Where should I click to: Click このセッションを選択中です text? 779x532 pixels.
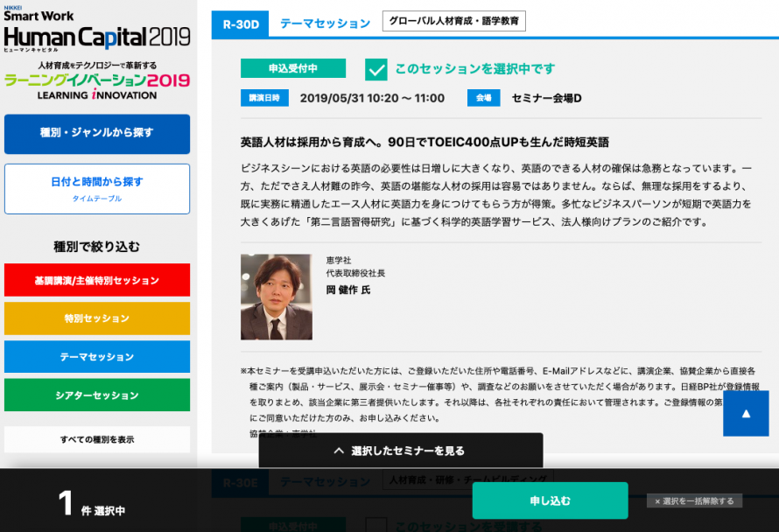475,69
